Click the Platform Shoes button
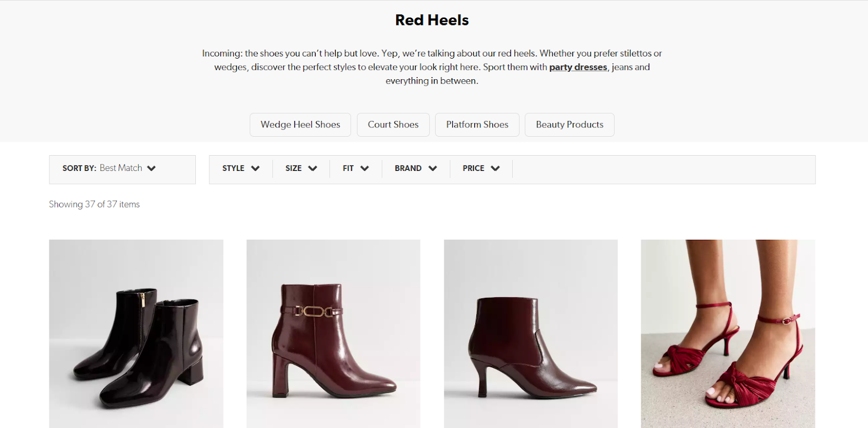Viewport: 868px width, 428px height. [477, 124]
